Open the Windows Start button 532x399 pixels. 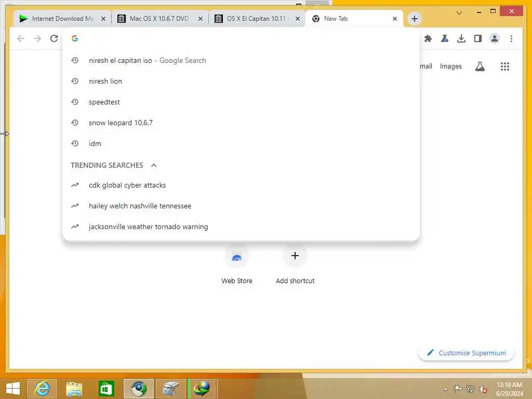pyautogui.click(x=13, y=388)
